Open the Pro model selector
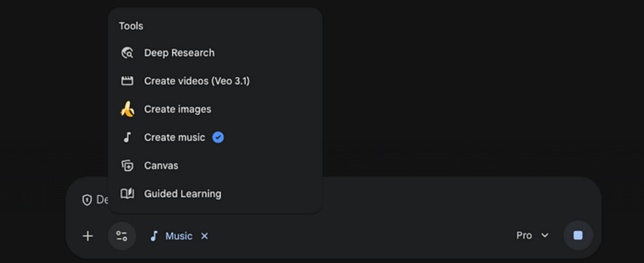 525,235
